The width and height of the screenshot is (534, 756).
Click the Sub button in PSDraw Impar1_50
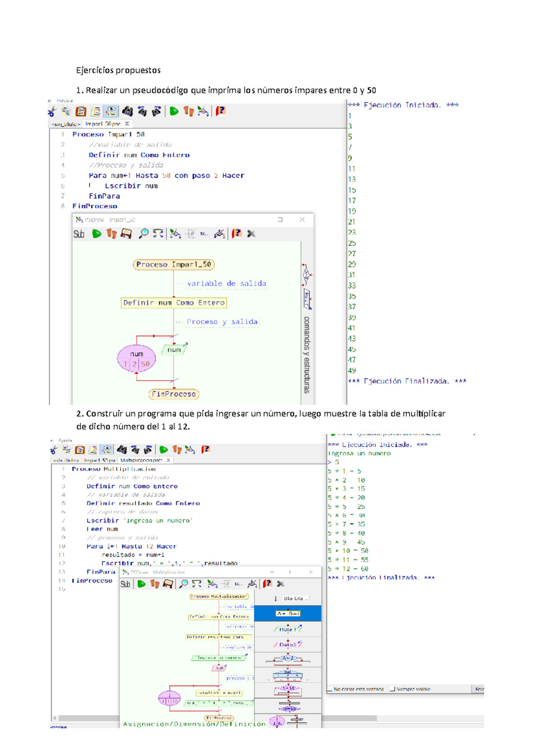(x=79, y=234)
